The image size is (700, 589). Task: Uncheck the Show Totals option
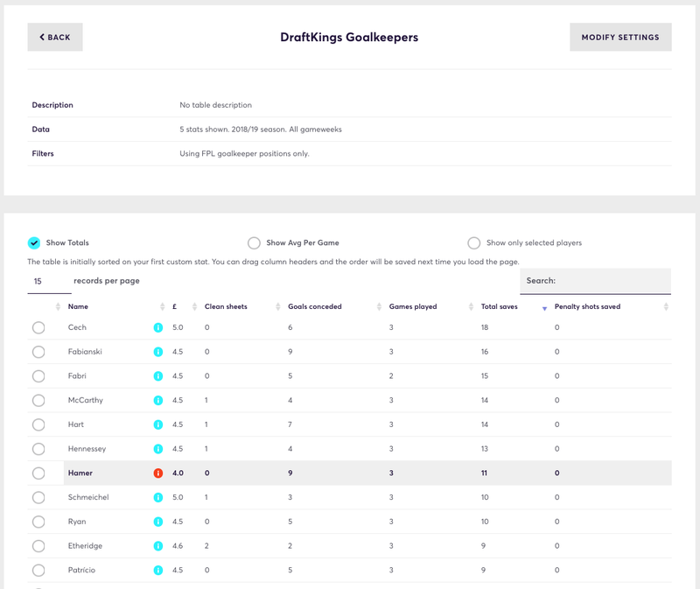click(34, 243)
